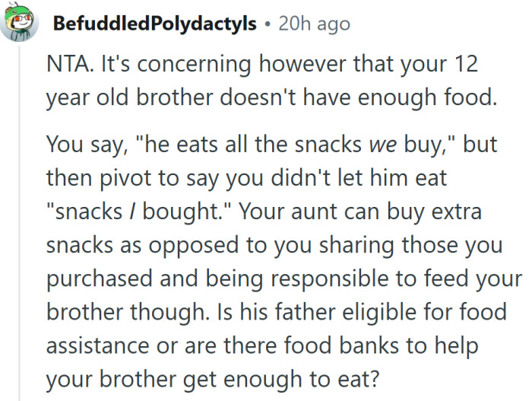Image resolution: width=532 pixels, height=401 pixels.
Task: Click the BefuddledPolydactyls user avatar
Action: point(18,24)
